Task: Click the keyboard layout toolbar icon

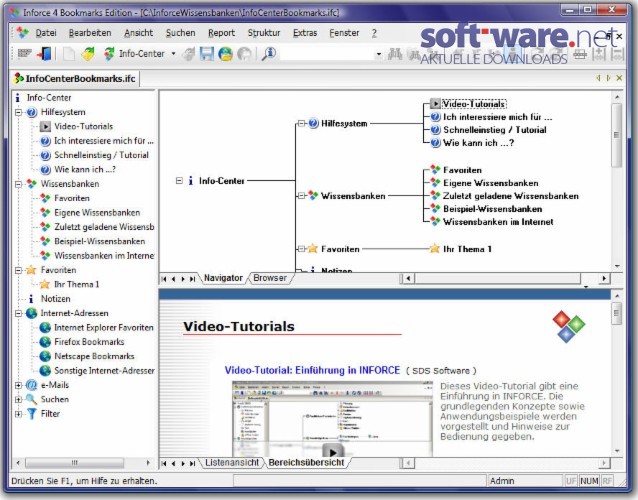Action: point(24,53)
